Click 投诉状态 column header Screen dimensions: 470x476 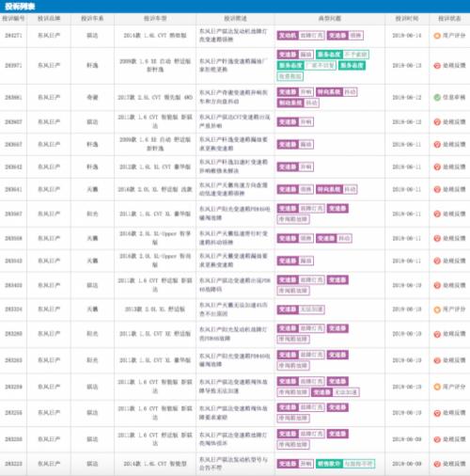coord(449,19)
